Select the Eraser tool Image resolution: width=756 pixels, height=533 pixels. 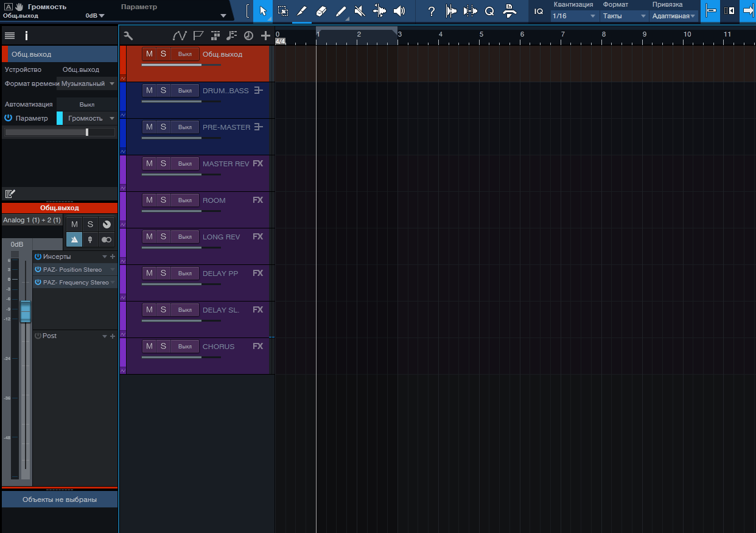pos(322,11)
